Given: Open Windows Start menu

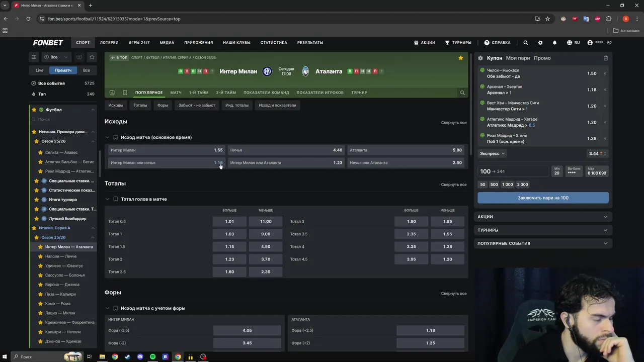Looking at the screenshot, I should 5,357.
